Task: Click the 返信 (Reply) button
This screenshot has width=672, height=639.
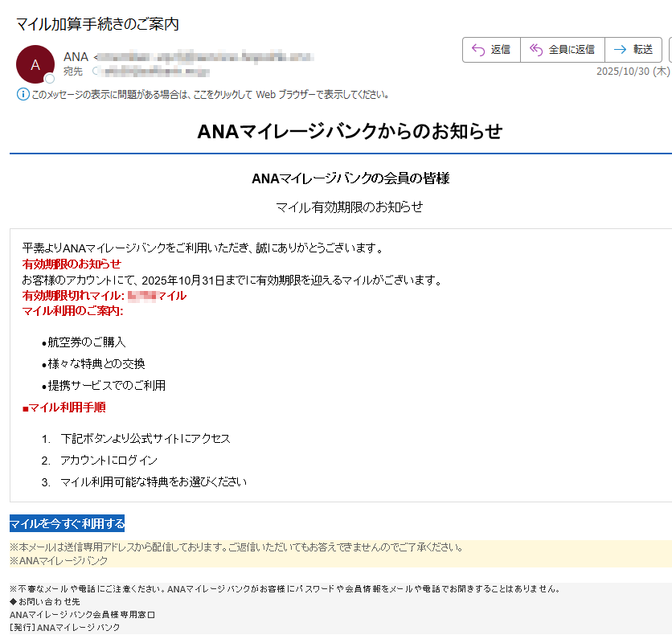Action: pos(491,50)
